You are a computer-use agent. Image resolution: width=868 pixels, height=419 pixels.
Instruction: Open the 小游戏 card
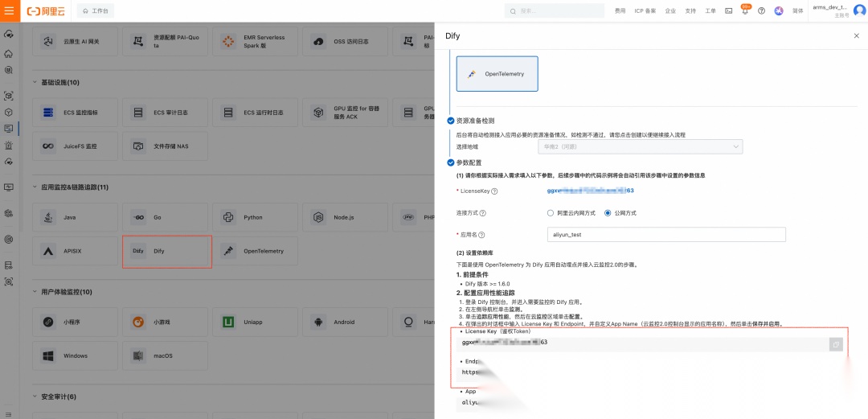pyautogui.click(x=165, y=322)
